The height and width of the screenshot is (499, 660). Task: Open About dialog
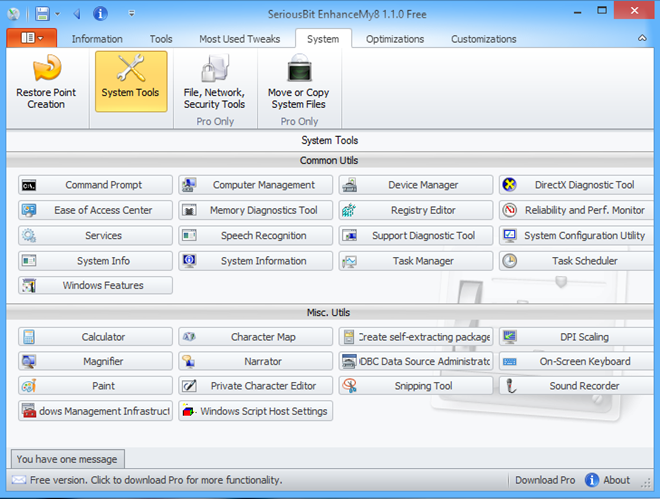[607, 480]
